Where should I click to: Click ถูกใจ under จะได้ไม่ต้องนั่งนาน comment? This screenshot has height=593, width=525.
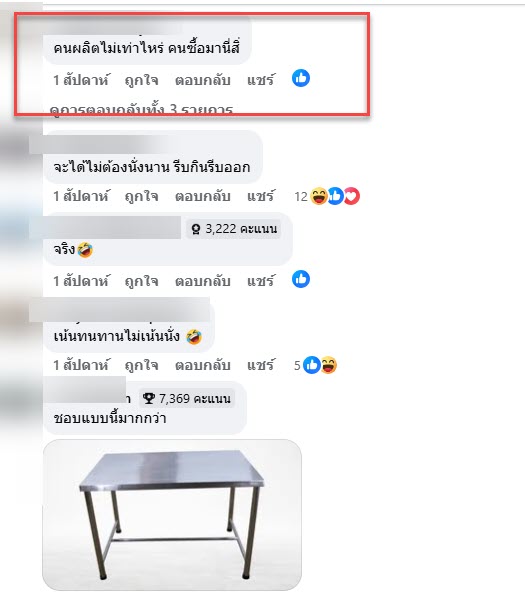click(x=141, y=197)
